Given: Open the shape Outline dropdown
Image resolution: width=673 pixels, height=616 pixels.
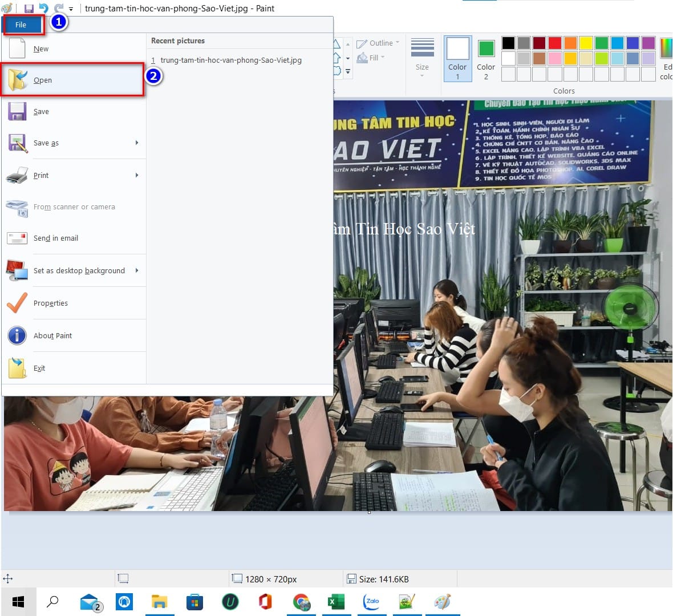Looking at the screenshot, I should coord(378,43).
